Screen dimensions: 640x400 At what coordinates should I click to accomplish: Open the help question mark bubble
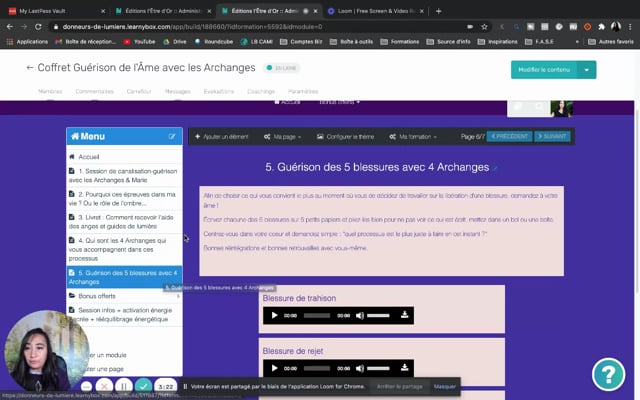608,374
